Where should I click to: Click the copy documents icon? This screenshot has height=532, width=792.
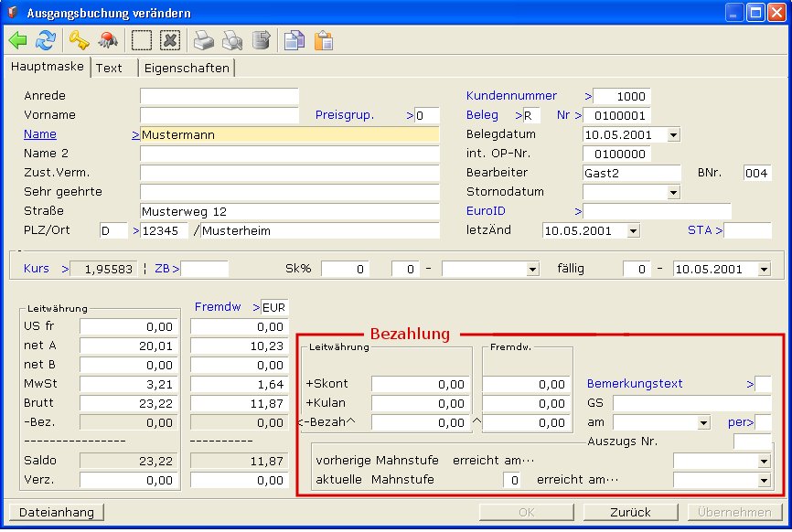[x=294, y=40]
